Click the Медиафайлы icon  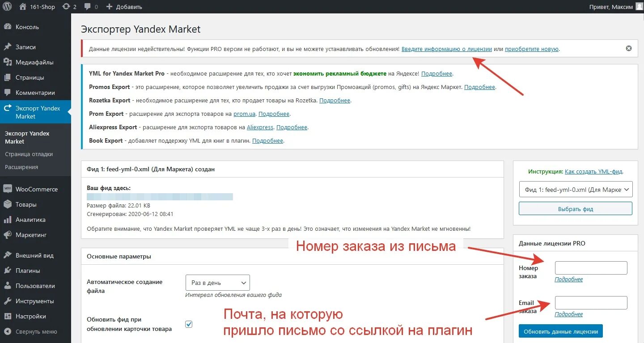coord(8,62)
